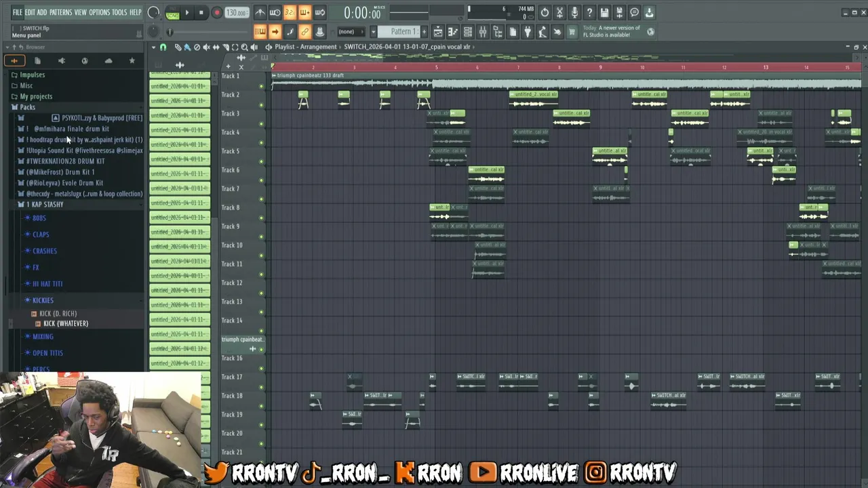The width and height of the screenshot is (868, 488).
Task: Click the undo history circular arrow icon
Action: coord(545,12)
